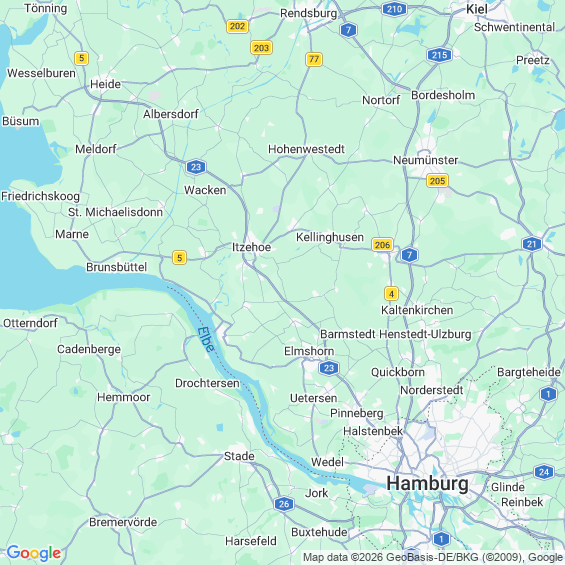Viewport: 565px width, 565px height.
Task: Click the Itzehoe town label
Action: point(251,247)
